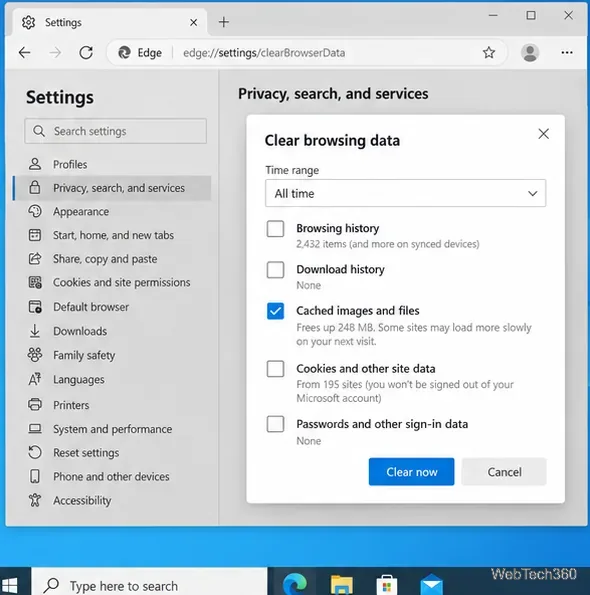590x595 pixels.
Task: Reload the settings page
Action: [86, 53]
